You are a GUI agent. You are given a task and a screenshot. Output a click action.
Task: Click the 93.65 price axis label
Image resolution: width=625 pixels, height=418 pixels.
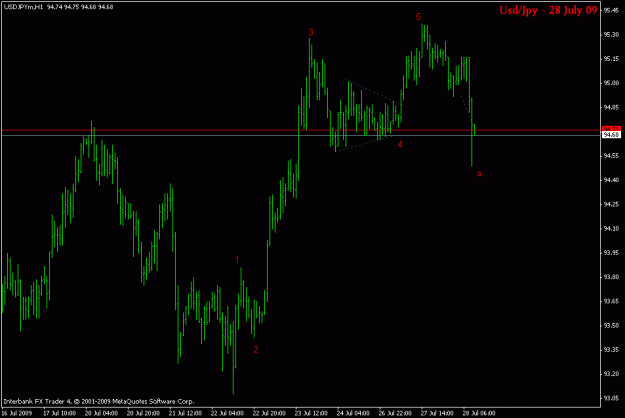(611, 301)
